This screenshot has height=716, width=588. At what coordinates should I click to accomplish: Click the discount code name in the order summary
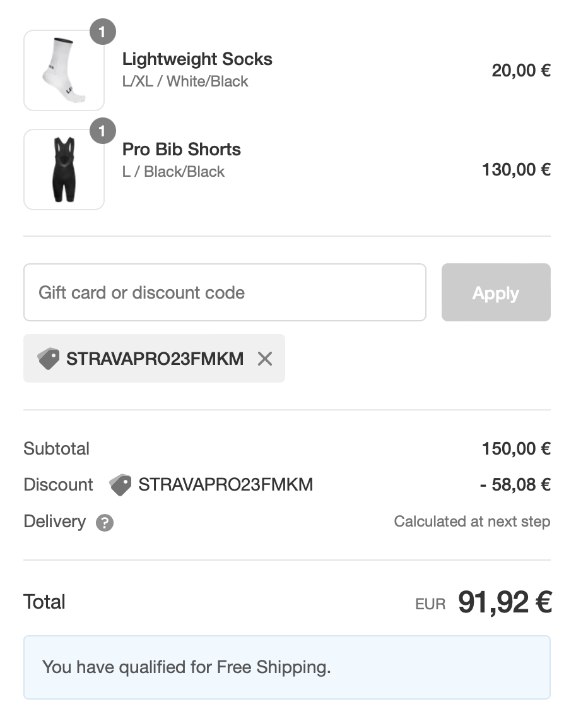225,485
